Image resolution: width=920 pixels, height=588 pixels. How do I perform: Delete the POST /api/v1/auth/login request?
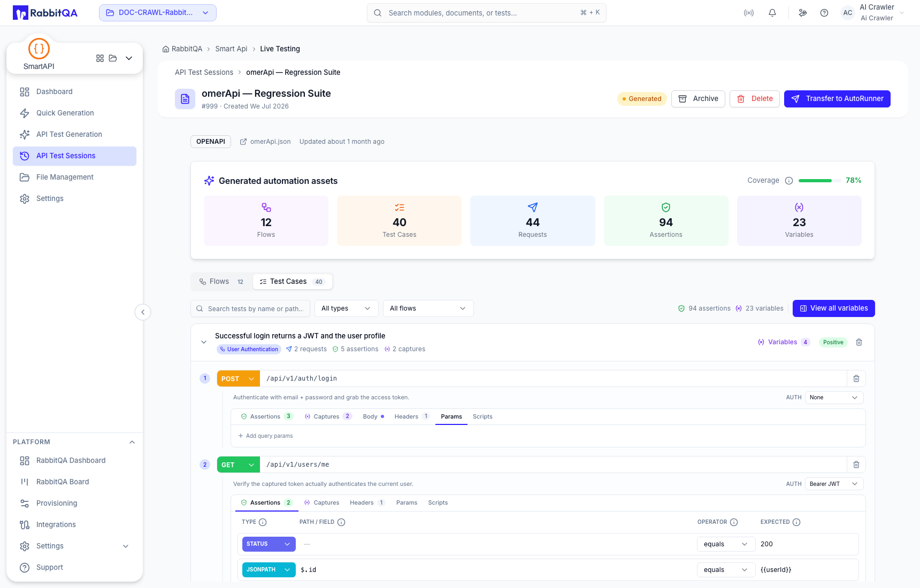(x=856, y=378)
